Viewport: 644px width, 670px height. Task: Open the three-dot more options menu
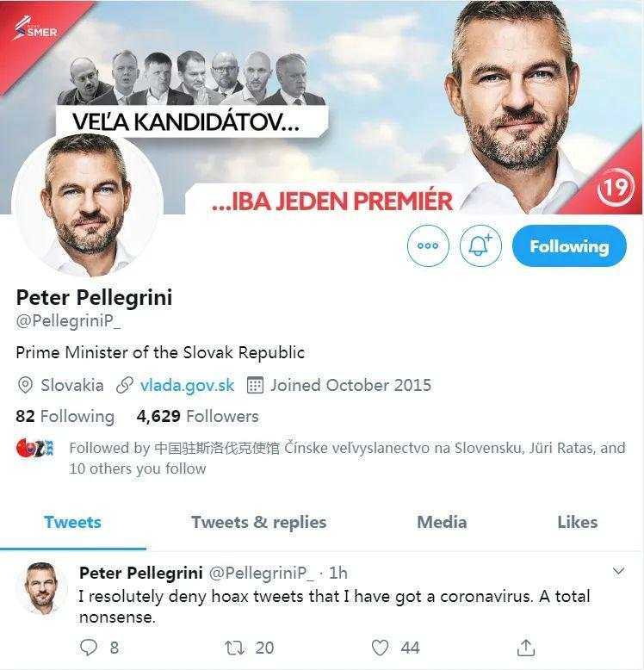point(428,246)
